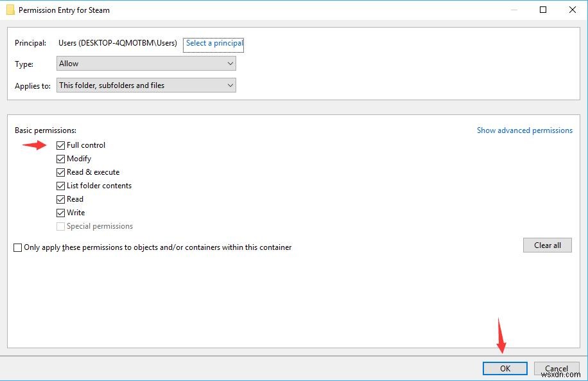Open Show advanced permissions link
588x381 pixels.
[524, 130]
